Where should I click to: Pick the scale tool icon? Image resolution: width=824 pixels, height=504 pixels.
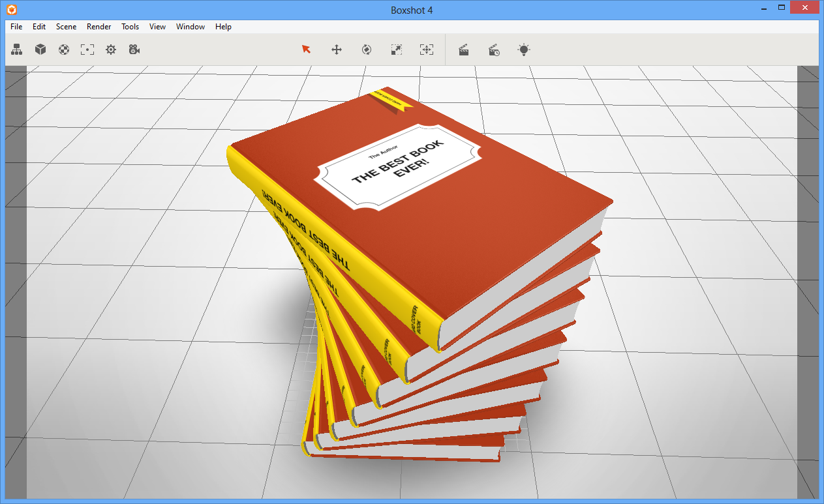coord(397,50)
